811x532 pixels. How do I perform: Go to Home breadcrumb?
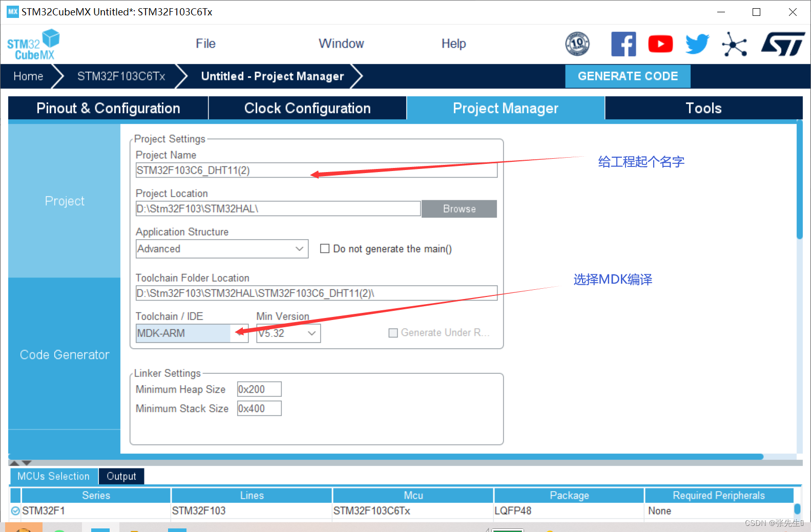pyautogui.click(x=28, y=76)
